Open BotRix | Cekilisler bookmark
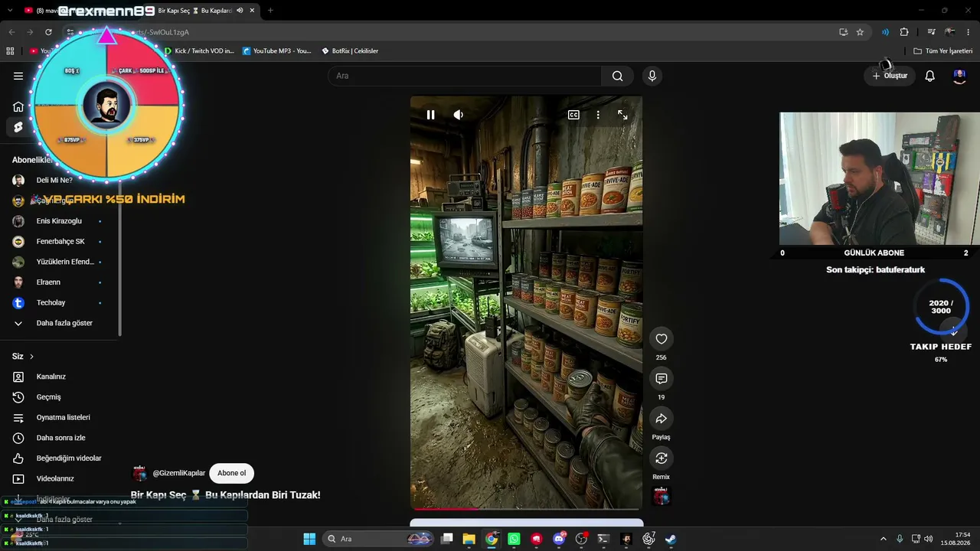 coord(350,51)
